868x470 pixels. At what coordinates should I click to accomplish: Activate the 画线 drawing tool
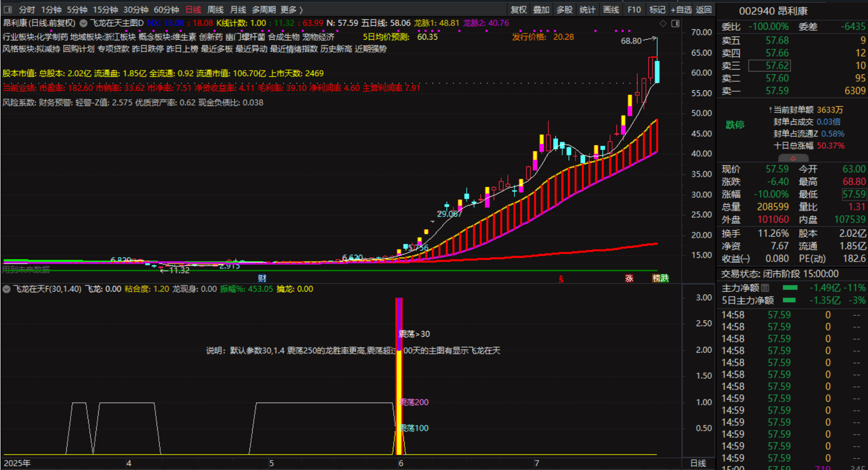pyautogui.click(x=611, y=10)
